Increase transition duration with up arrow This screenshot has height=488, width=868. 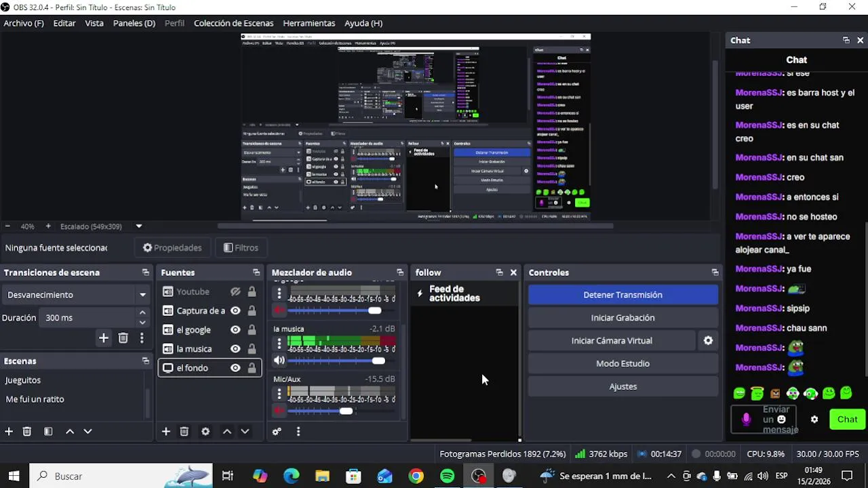pyautogui.click(x=142, y=313)
